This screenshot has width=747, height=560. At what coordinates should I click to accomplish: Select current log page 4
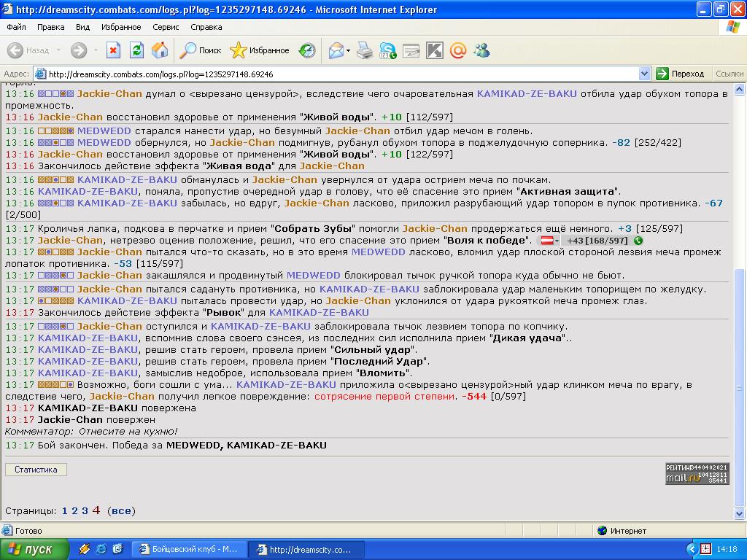(96, 510)
